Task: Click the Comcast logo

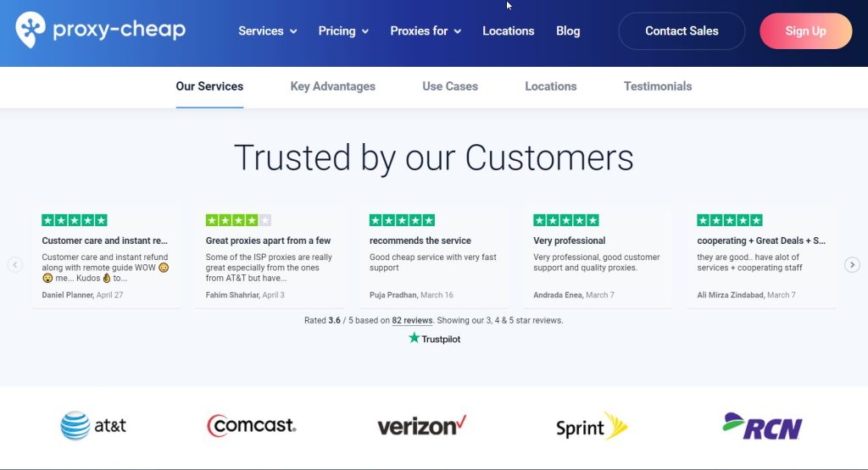Action: pyautogui.click(x=252, y=425)
